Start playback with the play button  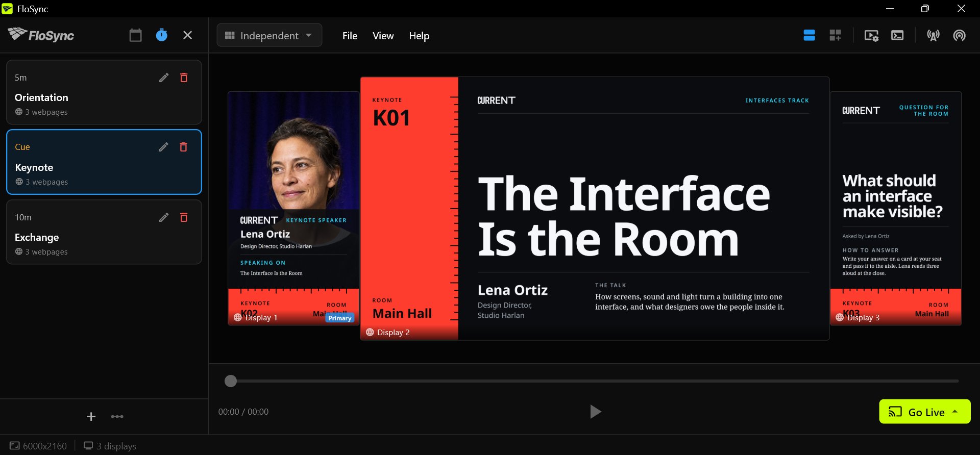point(595,412)
